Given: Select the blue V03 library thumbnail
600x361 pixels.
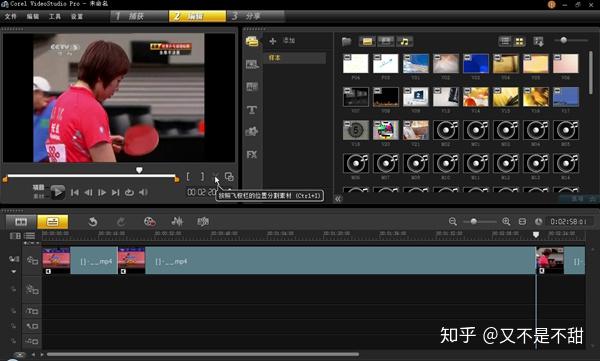Looking at the screenshot, I should [x=476, y=63].
